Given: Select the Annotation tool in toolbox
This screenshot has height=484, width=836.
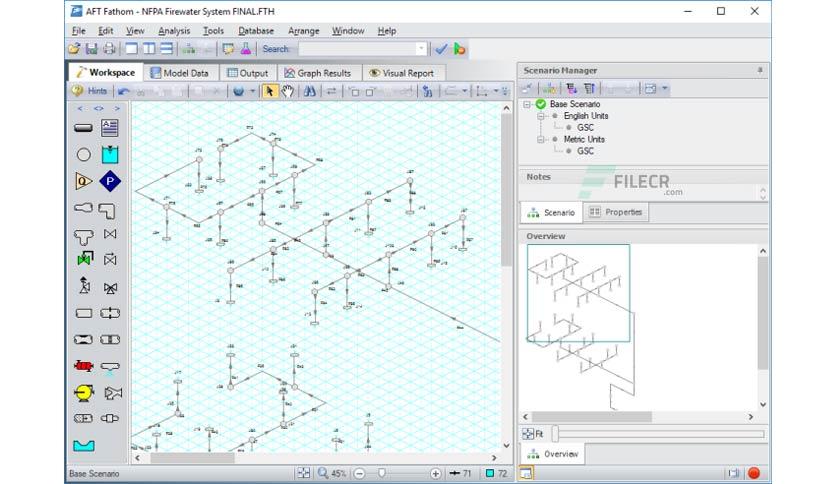Looking at the screenshot, I should tap(110, 127).
